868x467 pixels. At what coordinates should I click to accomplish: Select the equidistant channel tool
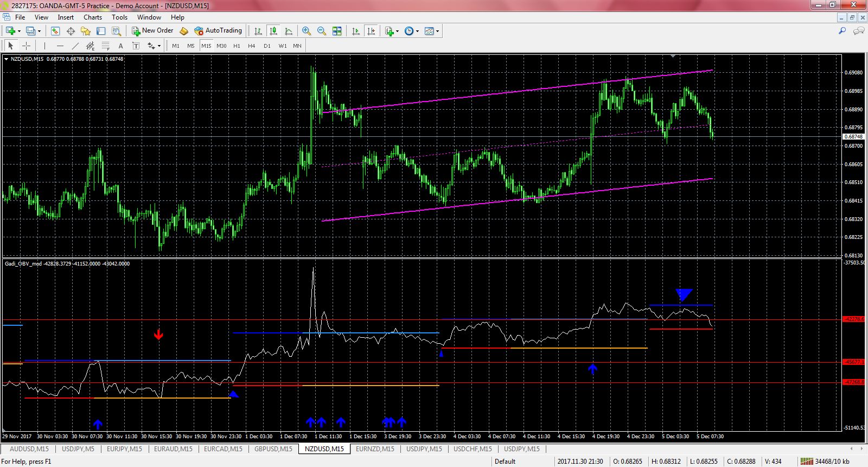pos(90,46)
